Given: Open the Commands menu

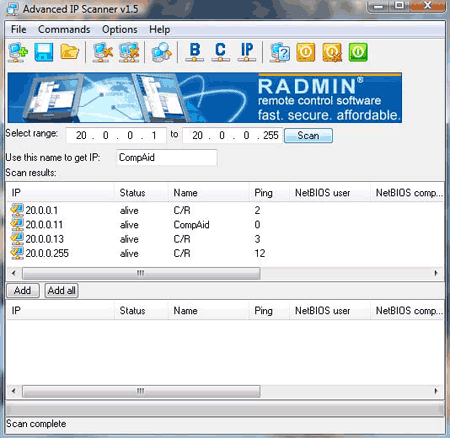Looking at the screenshot, I should pos(64,29).
